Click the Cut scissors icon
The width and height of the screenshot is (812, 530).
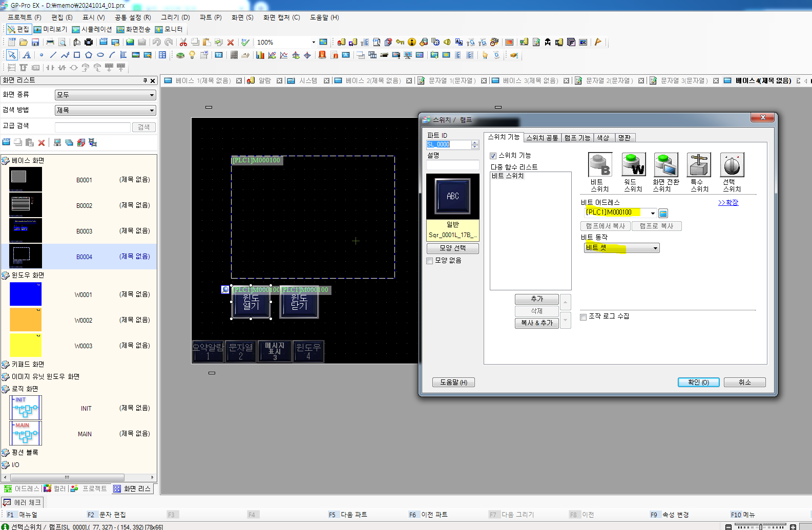(183, 42)
